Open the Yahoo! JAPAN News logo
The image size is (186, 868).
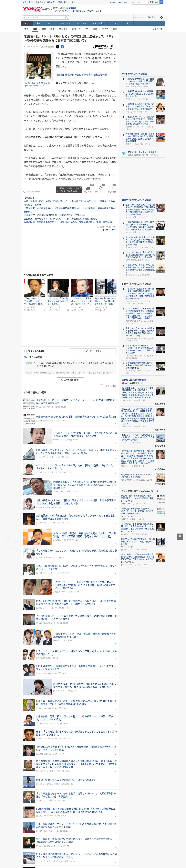click(37, 9)
